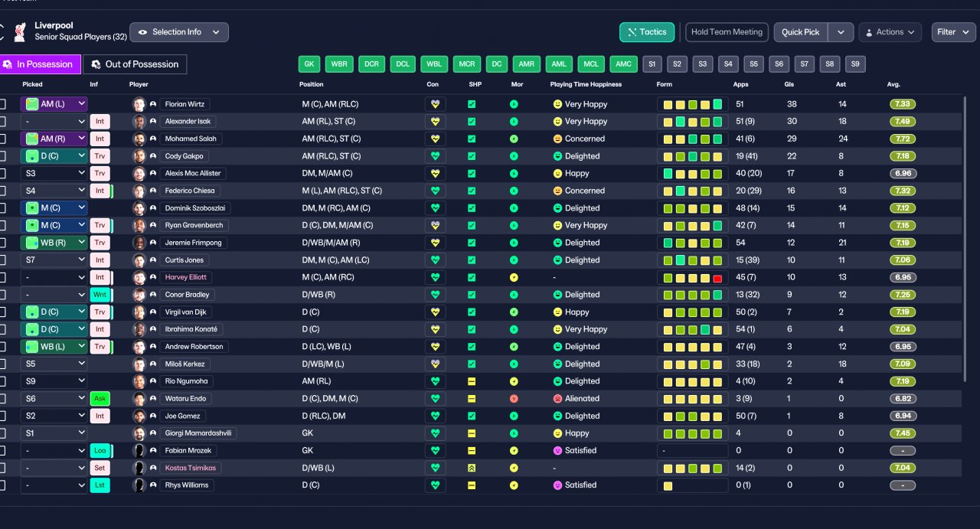
Task: Tick the checkbox for Rhys Williams
Action: [x=2, y=485]
